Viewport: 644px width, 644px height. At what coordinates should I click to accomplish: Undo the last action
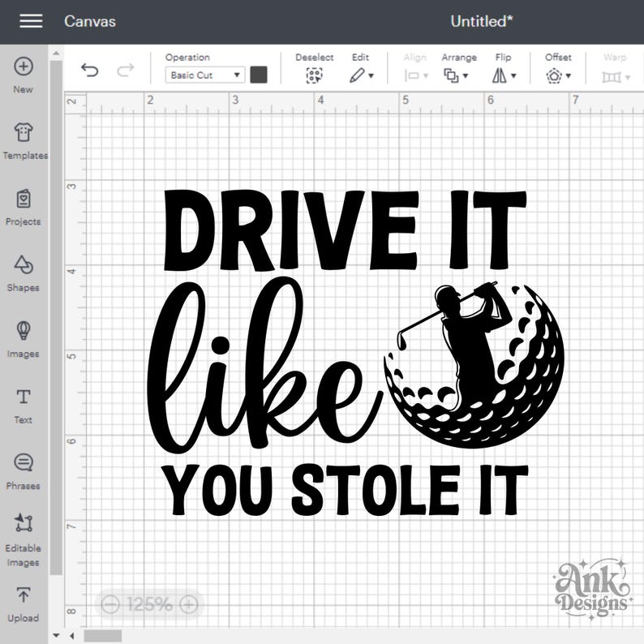click(89, 71)
